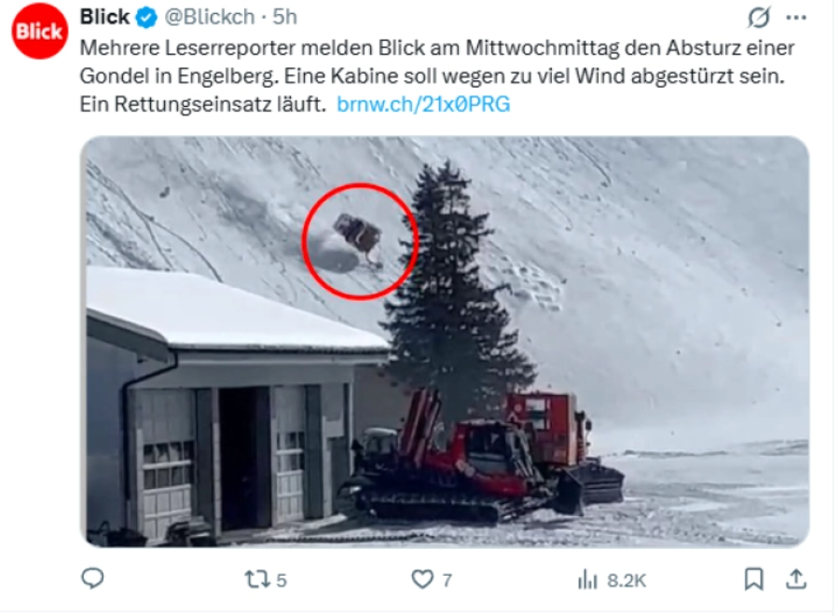The height and width of the screenshot is (616, 840).
Task: View analytics via bar chart icon
Action: (587, 579)
